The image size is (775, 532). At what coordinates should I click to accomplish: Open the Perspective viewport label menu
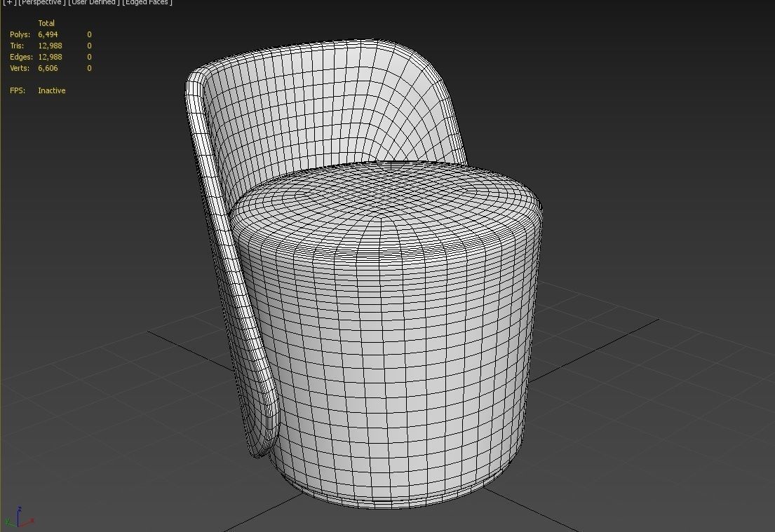(x=42, y=3)
